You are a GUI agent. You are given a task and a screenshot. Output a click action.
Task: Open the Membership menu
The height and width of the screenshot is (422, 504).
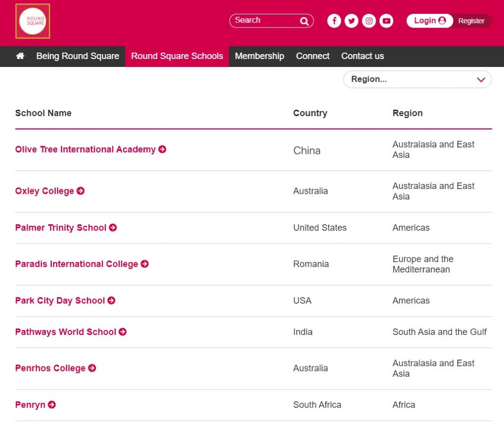259,56
